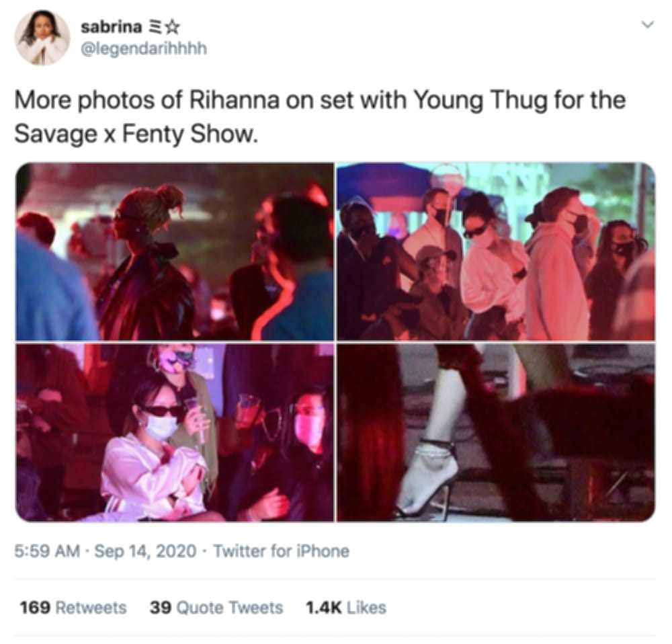Show the 169 Retweets list

coord(73,608)
